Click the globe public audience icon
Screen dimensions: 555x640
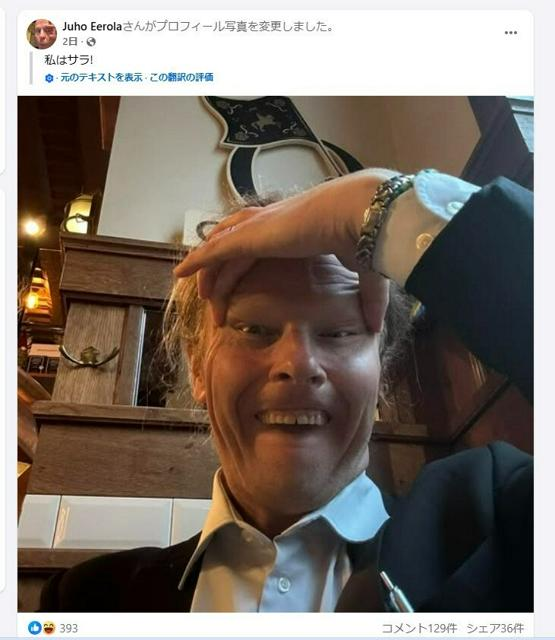pyautogui.click(x=91, y=42)
